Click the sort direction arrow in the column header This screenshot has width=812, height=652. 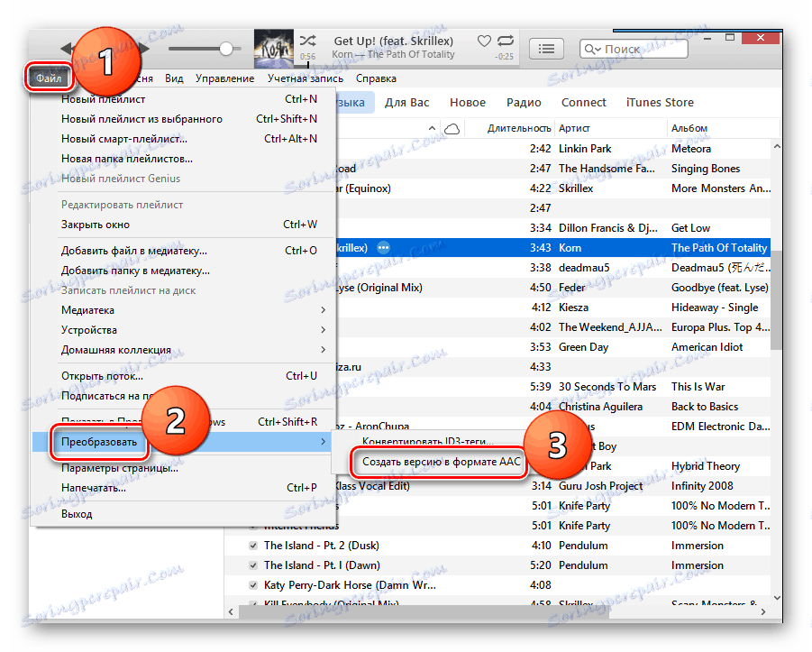(x=432, y=128)
